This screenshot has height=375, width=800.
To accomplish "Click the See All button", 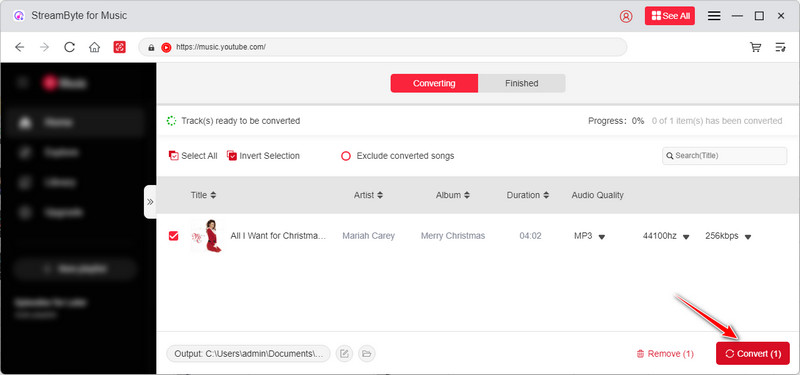I will (x=669, y=16).
